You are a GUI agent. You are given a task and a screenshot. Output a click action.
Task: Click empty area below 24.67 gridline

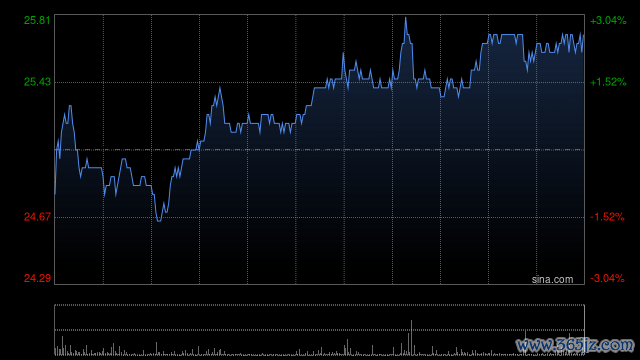click(319, 251)
